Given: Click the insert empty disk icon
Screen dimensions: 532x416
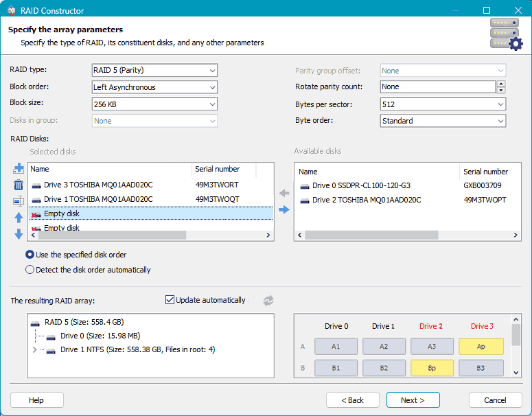Looking at the screenshot, I should (x=19, y=201).
